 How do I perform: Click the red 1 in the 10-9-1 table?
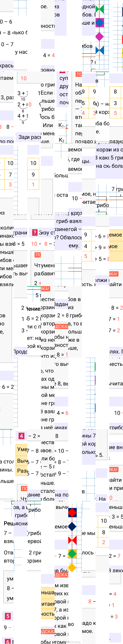[x=33, y=185]
